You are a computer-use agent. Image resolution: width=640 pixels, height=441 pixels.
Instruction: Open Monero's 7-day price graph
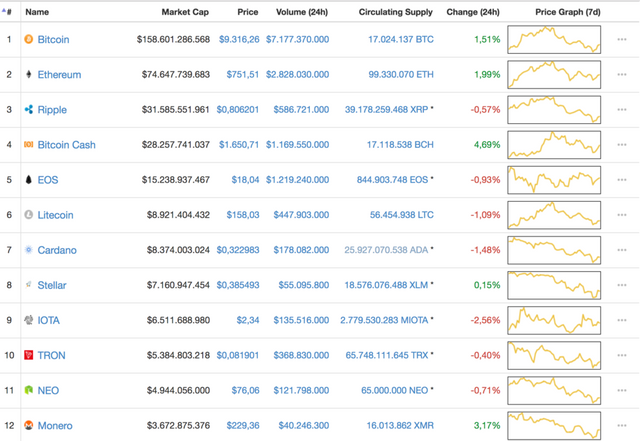tap(554, 425)
